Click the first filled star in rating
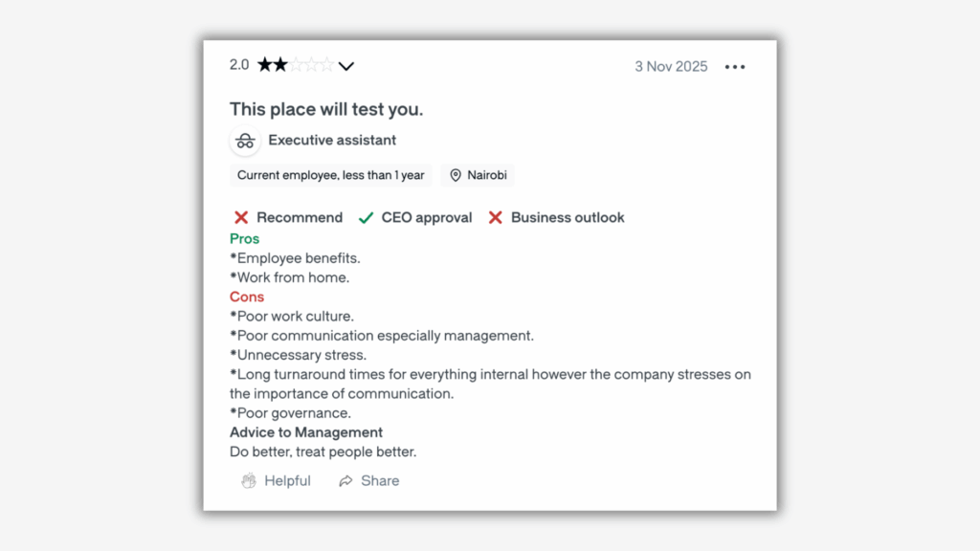Screen dimensions: 980x551 tap(265, 64)
